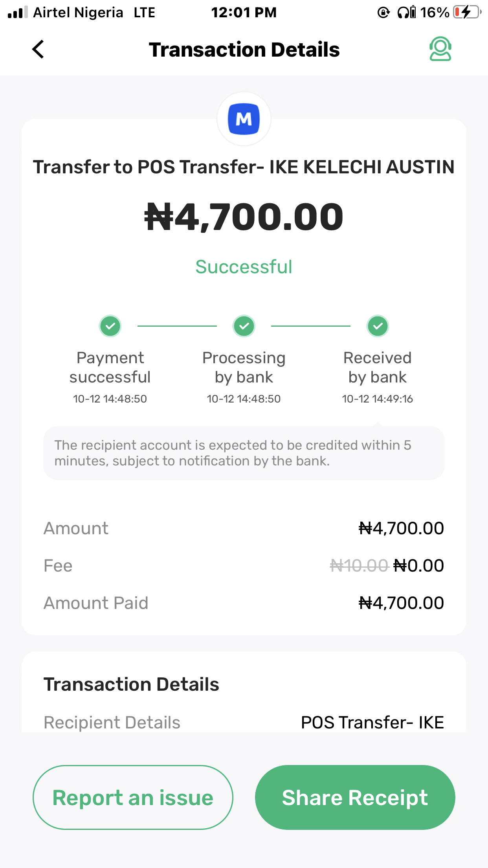488x868 pixels.
Task: Tap the back arrow icon
Action: [x=38, y=50]
